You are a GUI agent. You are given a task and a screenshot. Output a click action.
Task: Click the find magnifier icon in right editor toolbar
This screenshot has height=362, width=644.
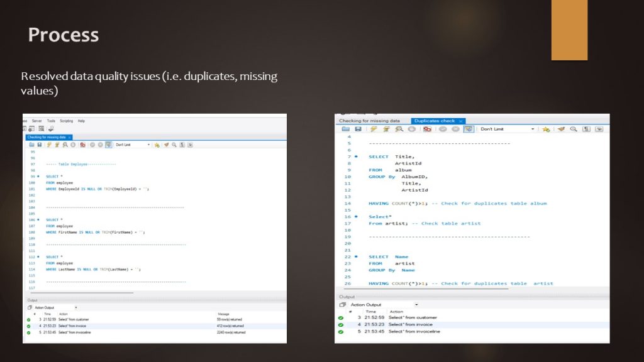pyautogui.click(x=573, y=129)
